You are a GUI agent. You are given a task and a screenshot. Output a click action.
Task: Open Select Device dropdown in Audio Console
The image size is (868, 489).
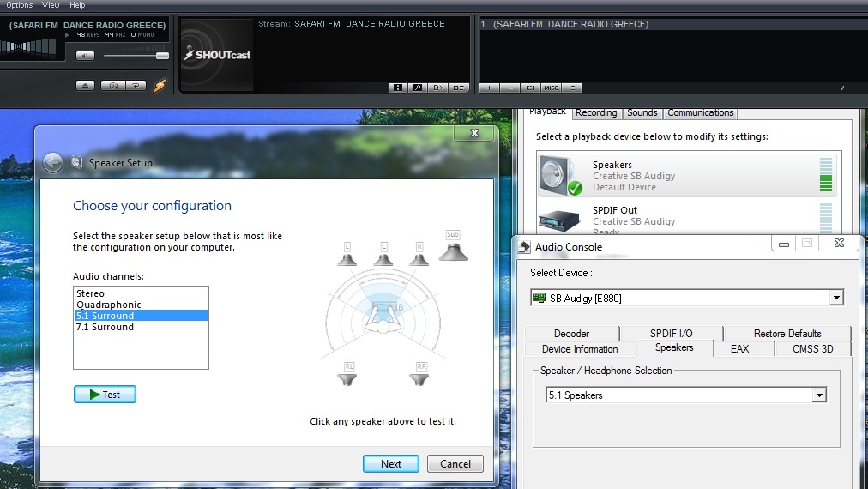tap(836, 298)
